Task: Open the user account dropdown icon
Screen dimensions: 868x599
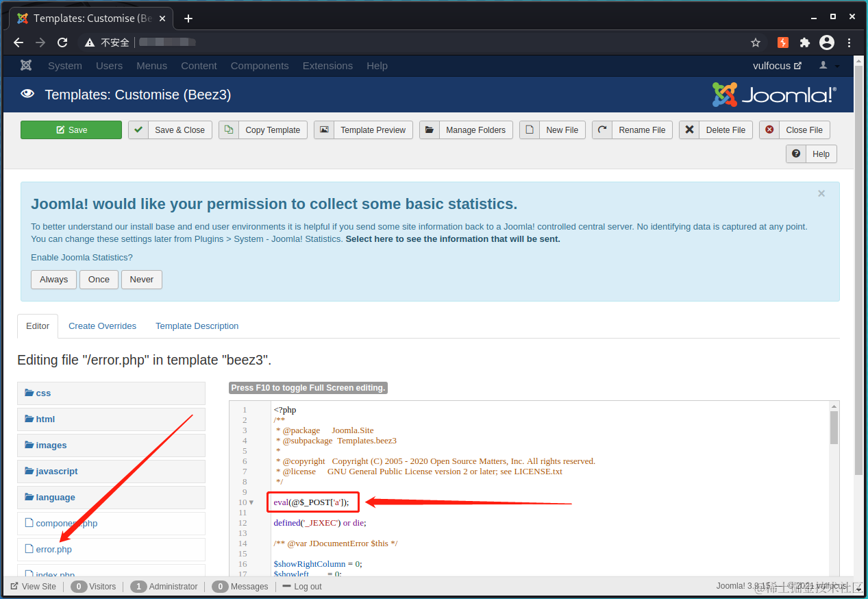Action: click(x=829, y=66)
